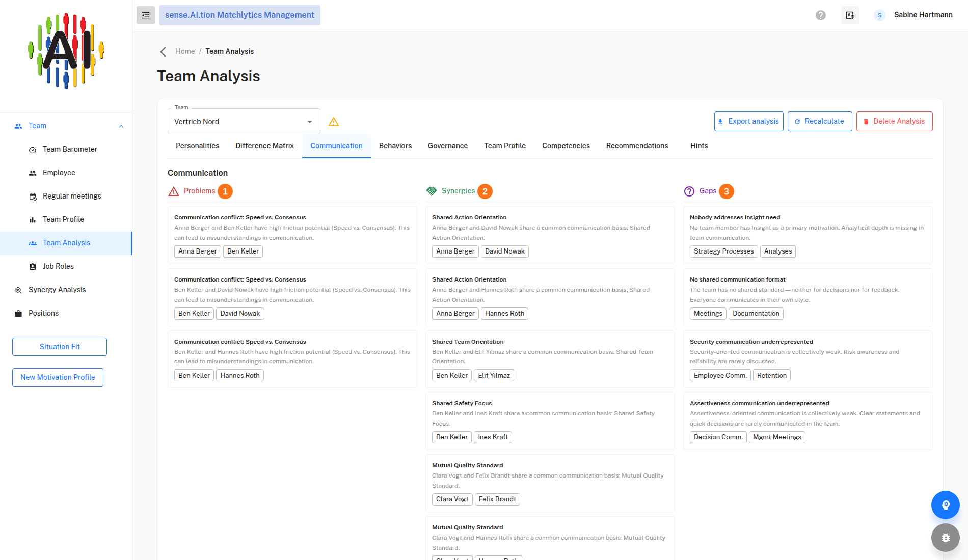Open the bug report floating button

pyautogui.click(x=946, y=538)
